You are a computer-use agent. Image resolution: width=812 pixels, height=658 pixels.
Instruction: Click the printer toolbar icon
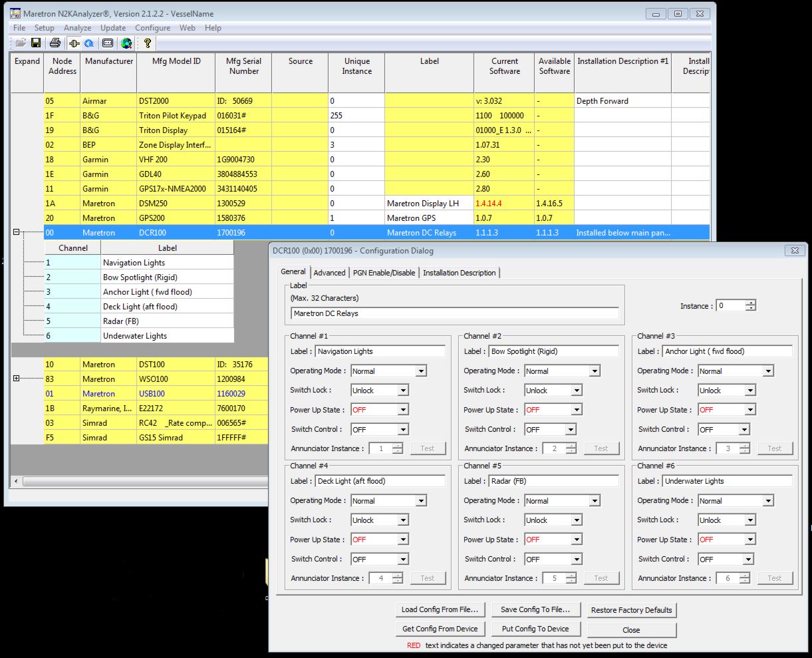(55, 43)
